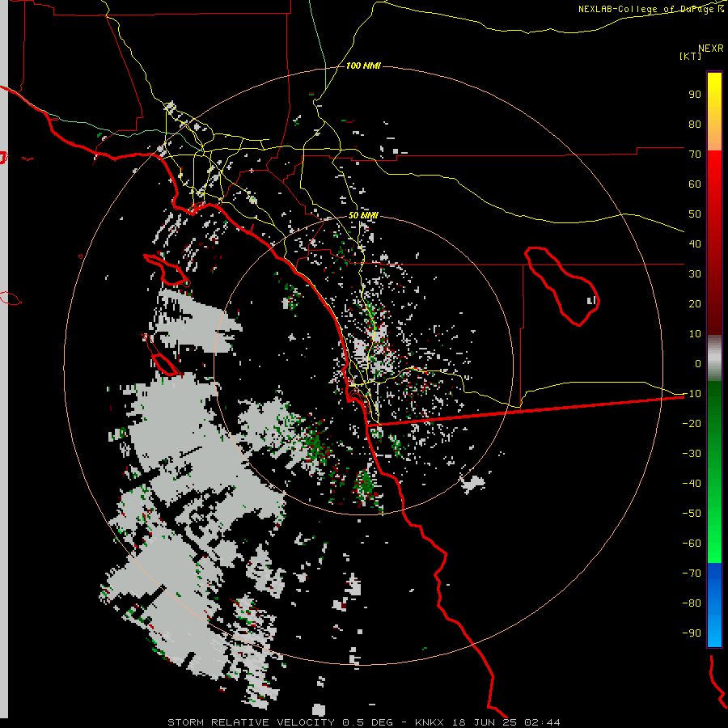The image size is (728, 728).
Task: Click the -80 value on the velocity scale
Action: [692, 603]
